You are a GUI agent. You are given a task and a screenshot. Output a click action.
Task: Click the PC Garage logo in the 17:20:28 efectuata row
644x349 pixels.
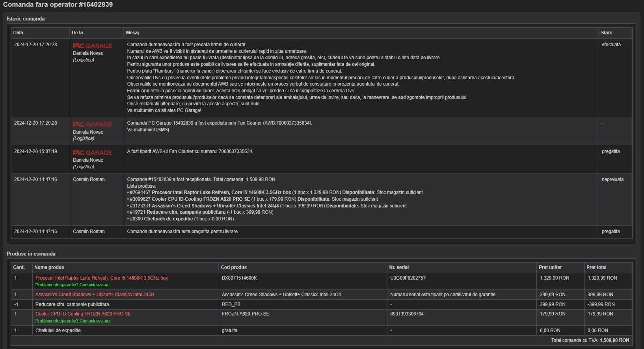(93, 46)
